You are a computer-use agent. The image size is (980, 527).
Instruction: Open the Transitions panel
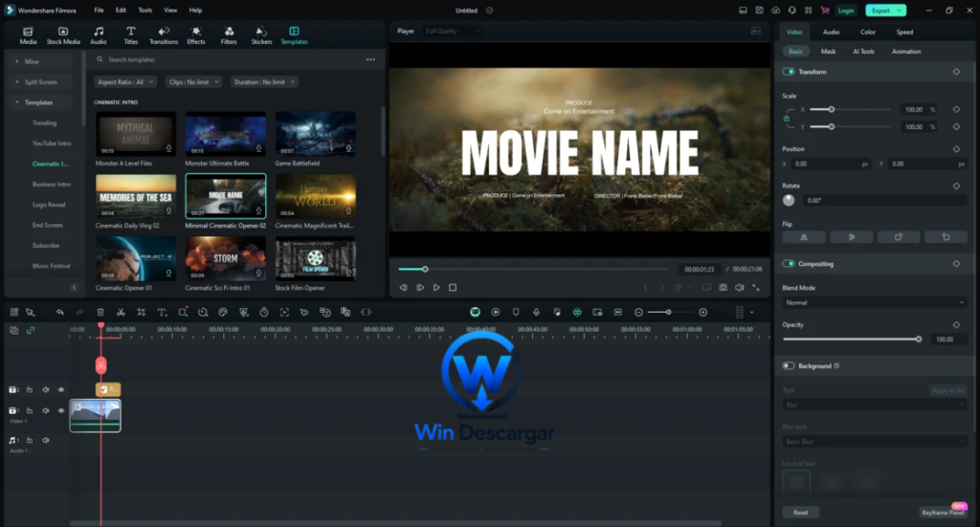(x=164, y=35)
